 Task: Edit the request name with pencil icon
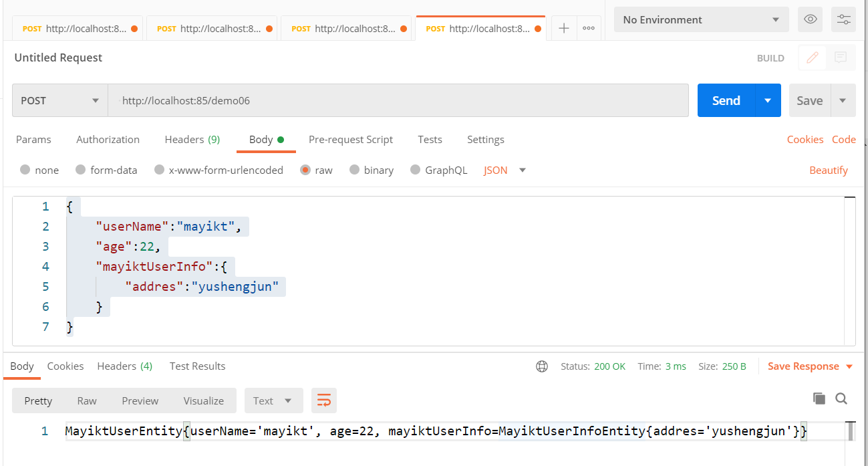tap(813, 57)
